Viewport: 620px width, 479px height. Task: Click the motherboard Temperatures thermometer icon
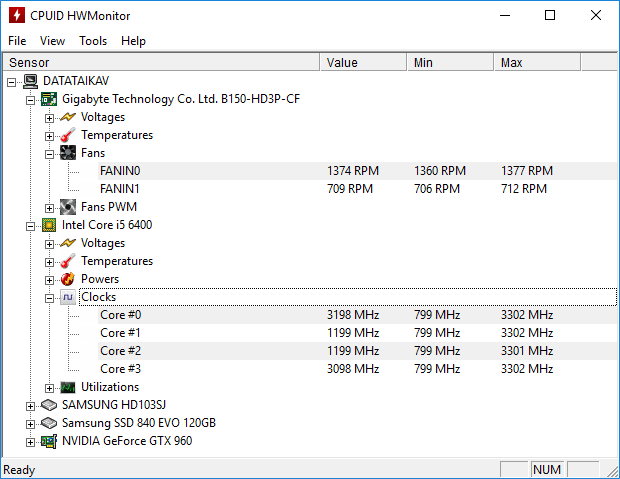pyautogui.click(x=68, y=135)
